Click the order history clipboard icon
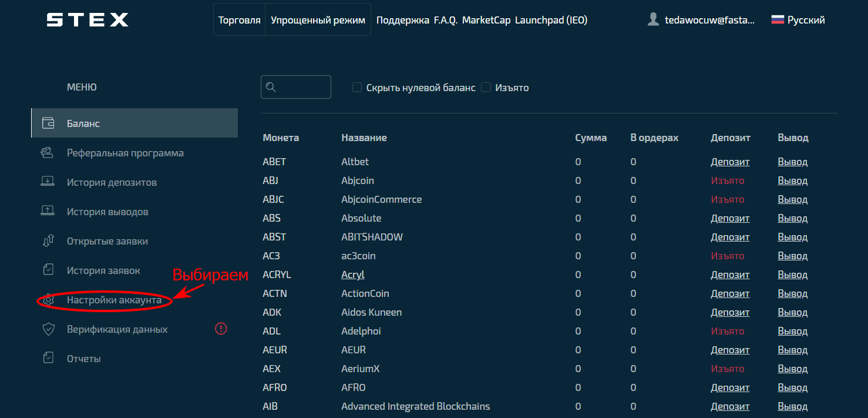The image size is (868, 418). (x=48, y=270)
